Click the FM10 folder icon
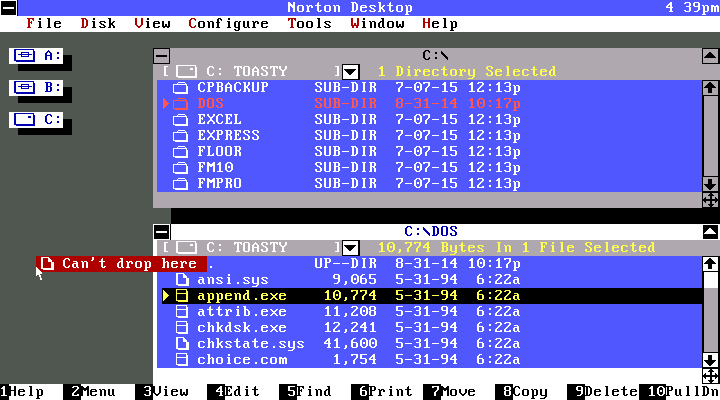Viewport: 720px width, 400px height. 180,168
